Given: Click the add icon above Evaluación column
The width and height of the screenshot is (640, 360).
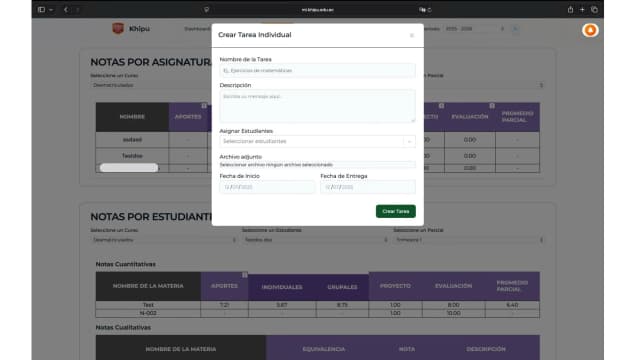Looking at the screenshot, I should [492, 106].
